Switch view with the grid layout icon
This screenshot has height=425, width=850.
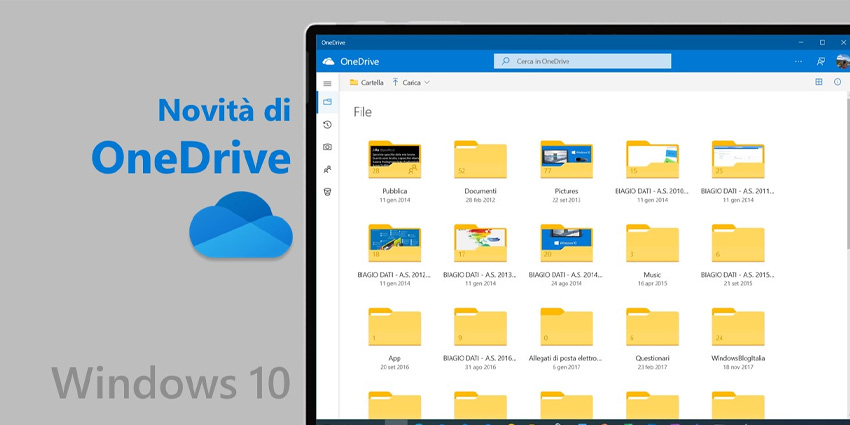[x=819, y=82]
